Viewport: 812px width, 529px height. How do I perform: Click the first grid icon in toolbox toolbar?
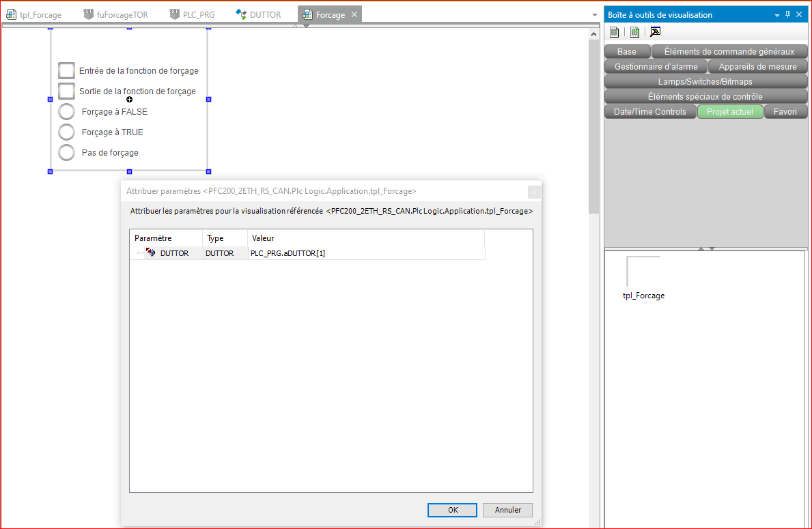tap(614, 31)
